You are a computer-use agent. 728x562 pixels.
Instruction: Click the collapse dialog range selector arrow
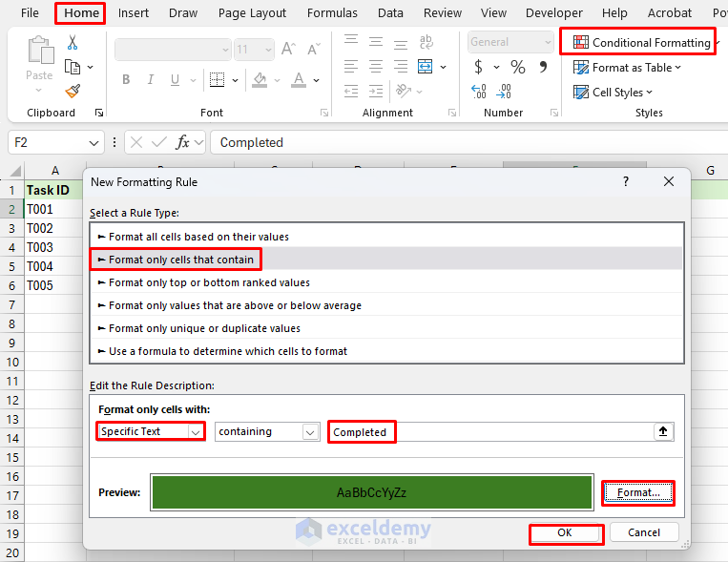pos(663,431)
